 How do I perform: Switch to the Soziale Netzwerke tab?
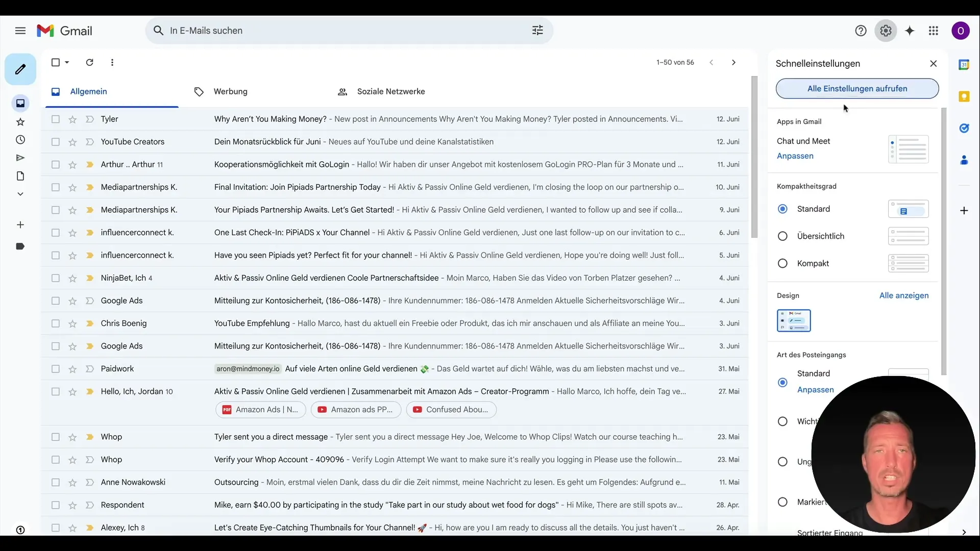tap(391, 92)
